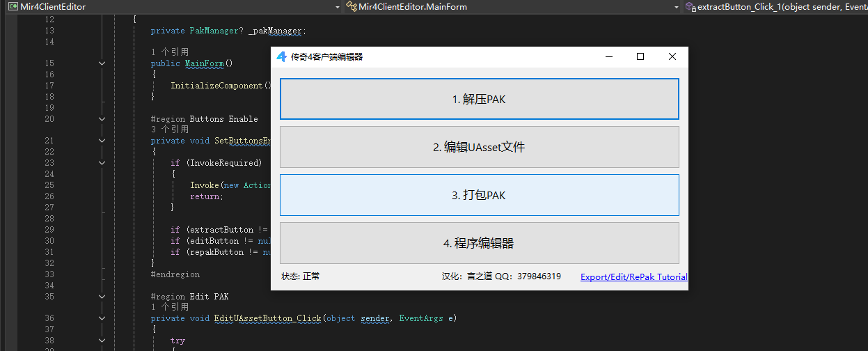Collapse the if (InvokeRequired) block at line 23
Image resolution: width=868 pixels, height=351 pixels.
tap(102, 163)
